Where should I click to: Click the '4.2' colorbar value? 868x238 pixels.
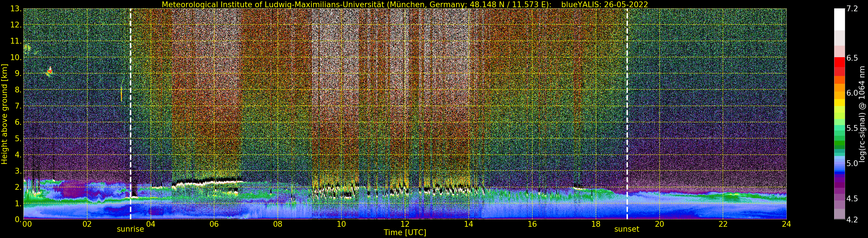(852, 220)
